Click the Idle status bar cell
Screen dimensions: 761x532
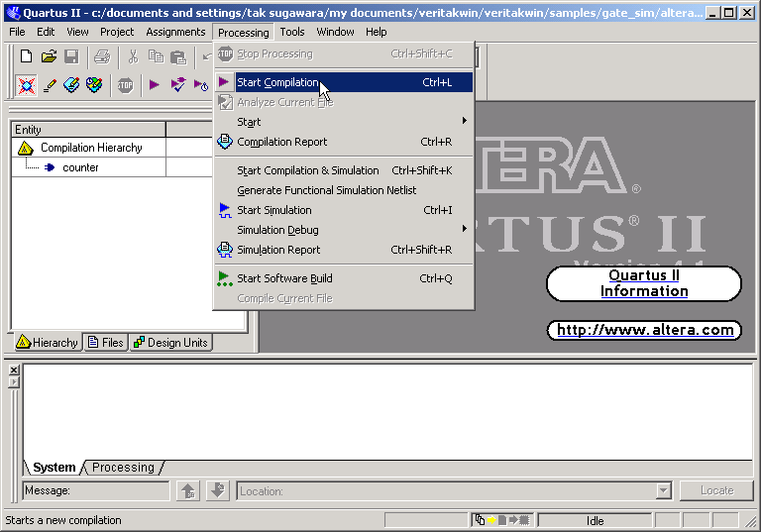tap(595, 521)
